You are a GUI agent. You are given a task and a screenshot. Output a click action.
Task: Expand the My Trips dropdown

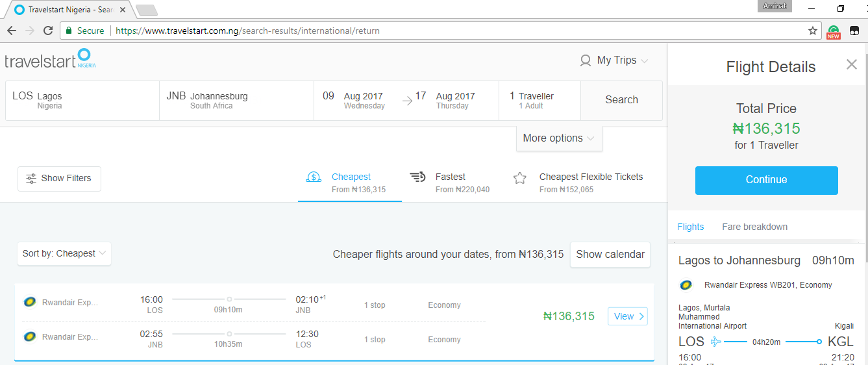click(x=645, y=61)
